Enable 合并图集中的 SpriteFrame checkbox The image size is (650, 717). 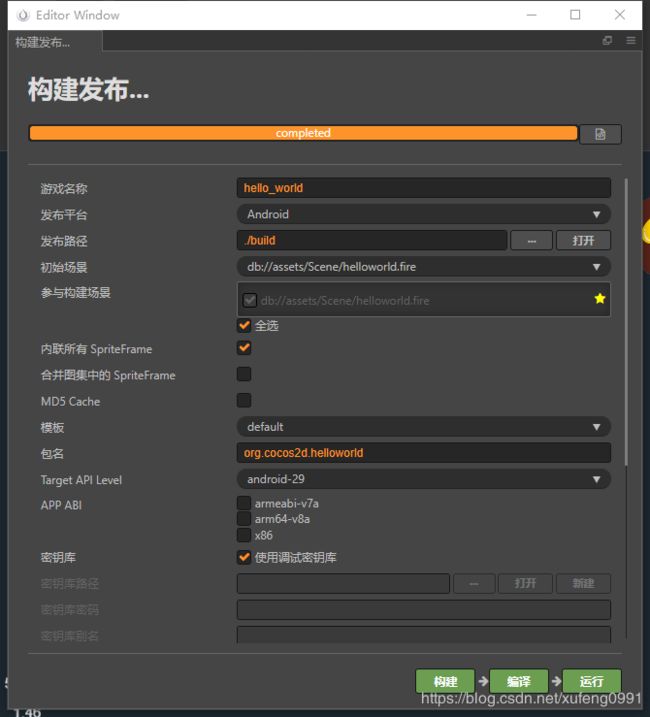coord(244,374)
